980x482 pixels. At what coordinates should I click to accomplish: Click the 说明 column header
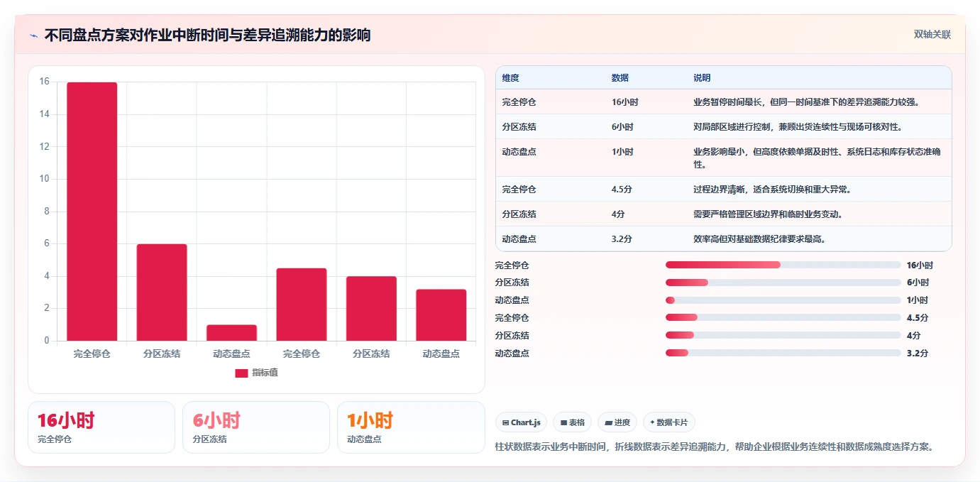click(702, 78)
